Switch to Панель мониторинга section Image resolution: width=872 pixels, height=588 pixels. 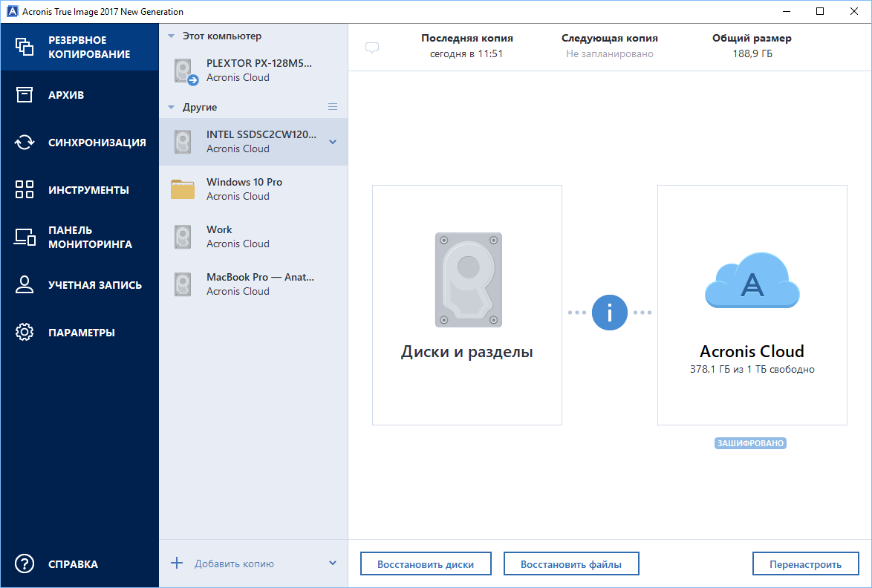pyautogui.click(x=25, y=236)
